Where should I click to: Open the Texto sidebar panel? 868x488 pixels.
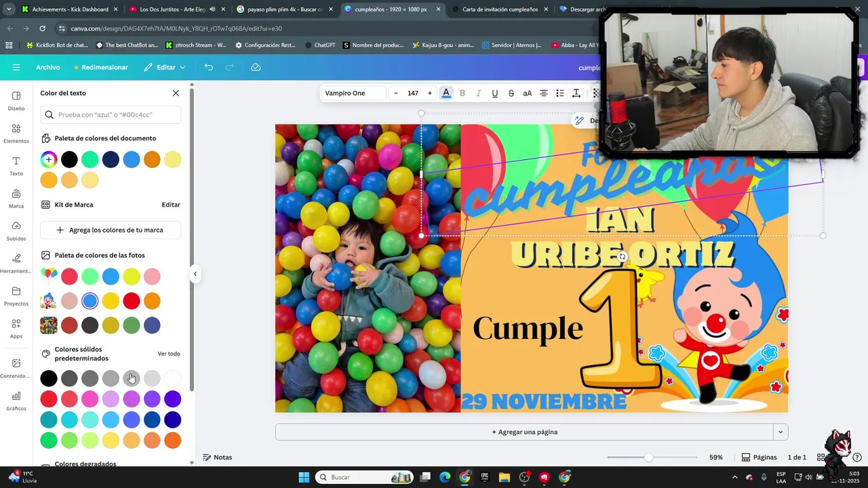(x=16, y=166)
